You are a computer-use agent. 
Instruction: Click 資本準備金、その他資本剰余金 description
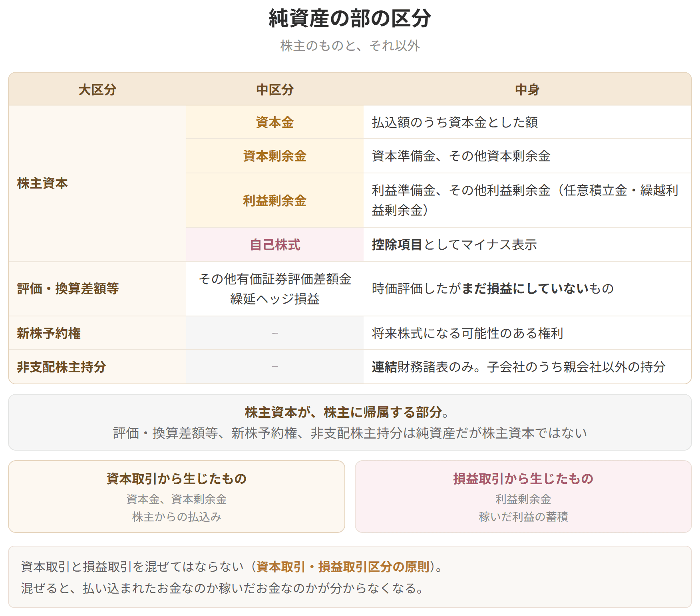tap(461, 156)
